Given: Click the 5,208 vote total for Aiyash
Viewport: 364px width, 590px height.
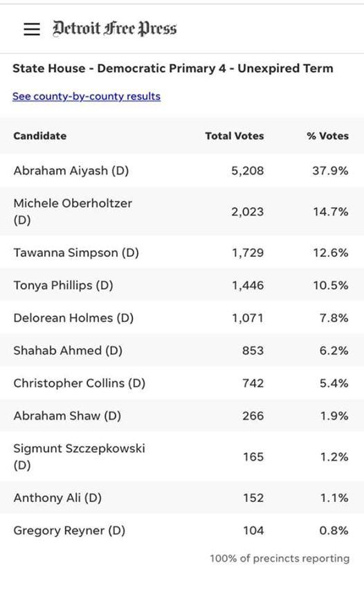Looking at the screenshot, I should point(248,171).
